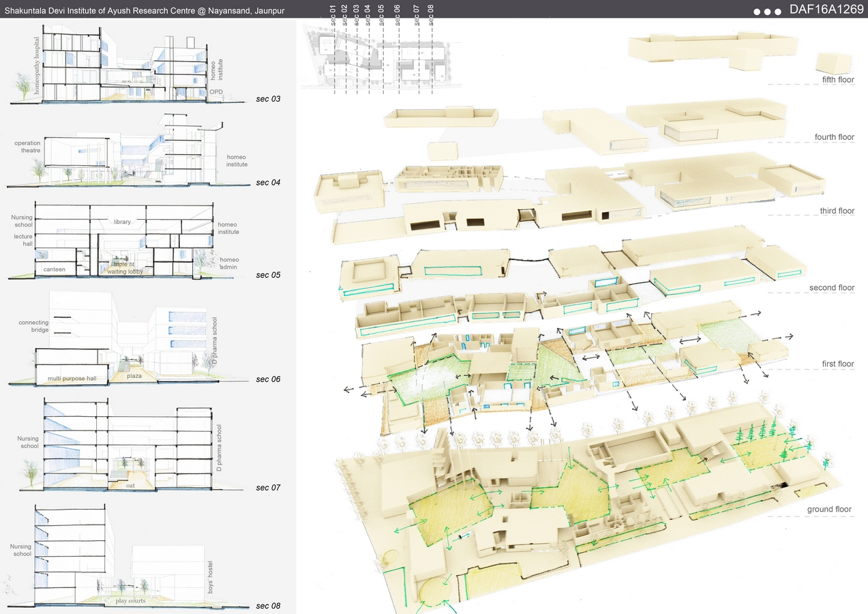This screenshot has height=614, width=868.
Task: Click the third floor label
Action: tap(836, 211)
